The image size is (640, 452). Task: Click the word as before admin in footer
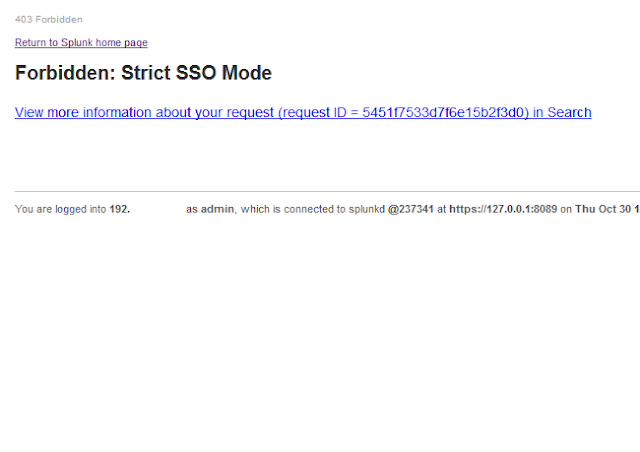coord(192,209)
